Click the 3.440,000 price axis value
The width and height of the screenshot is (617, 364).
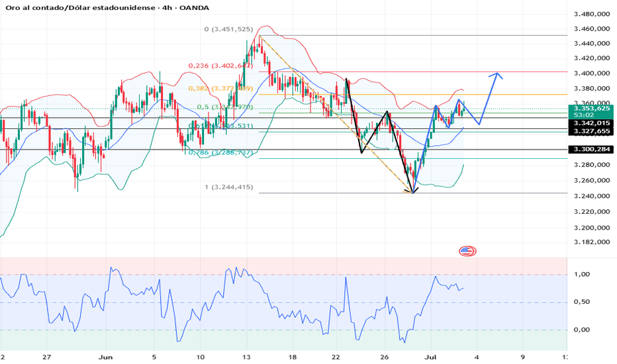click(592, 43)
